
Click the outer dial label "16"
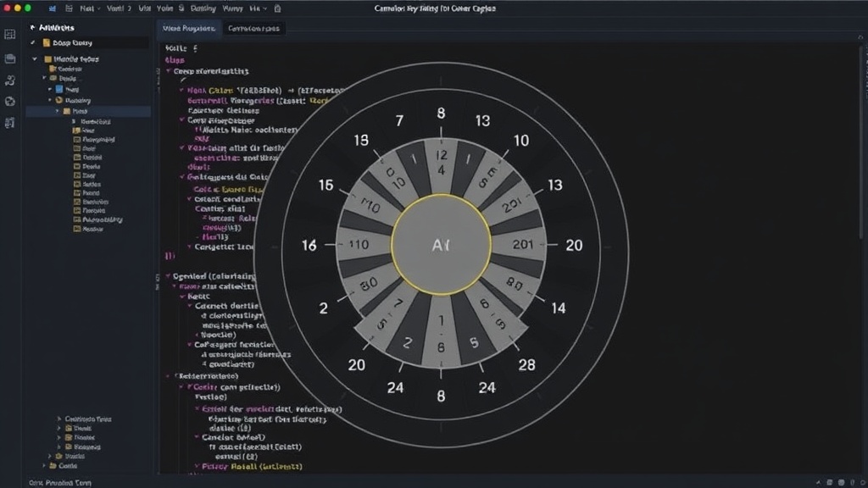(309, 245)
